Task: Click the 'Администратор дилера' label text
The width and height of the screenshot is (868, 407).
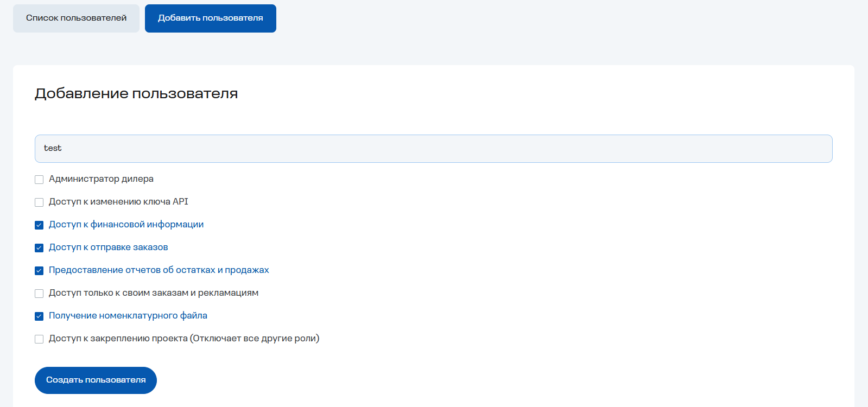Action: [101, 179]
